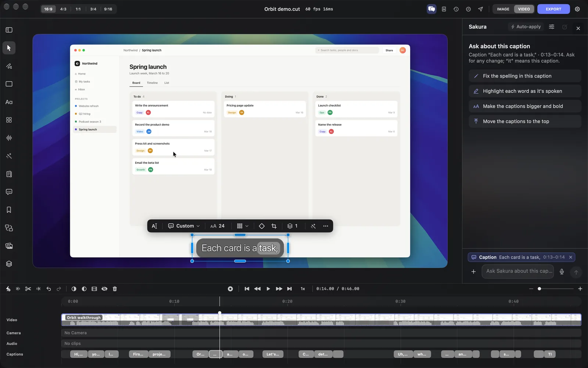Toggle the Auto-apply option in Sakura panel
The width and height of the screenshot is (588, 368).
tap(526, 26)
